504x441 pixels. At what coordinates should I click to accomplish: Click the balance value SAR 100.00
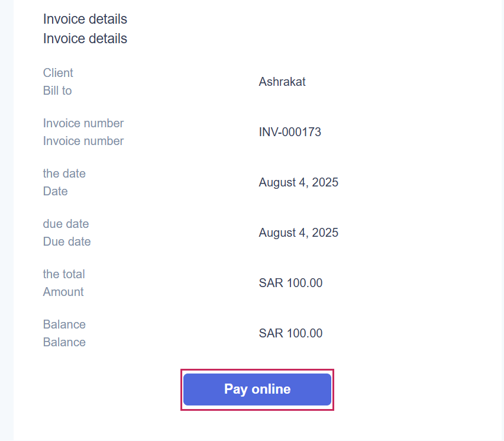[290, 333]
